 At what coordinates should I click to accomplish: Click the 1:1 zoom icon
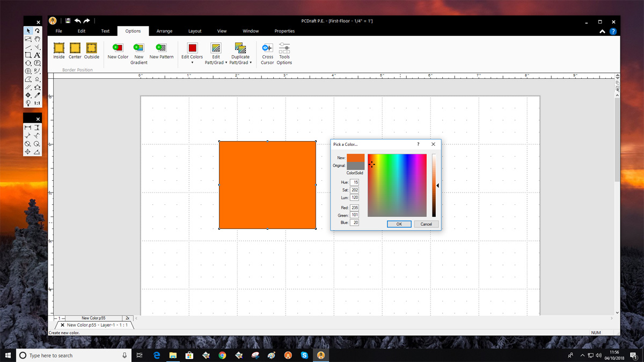pos(37,102)
